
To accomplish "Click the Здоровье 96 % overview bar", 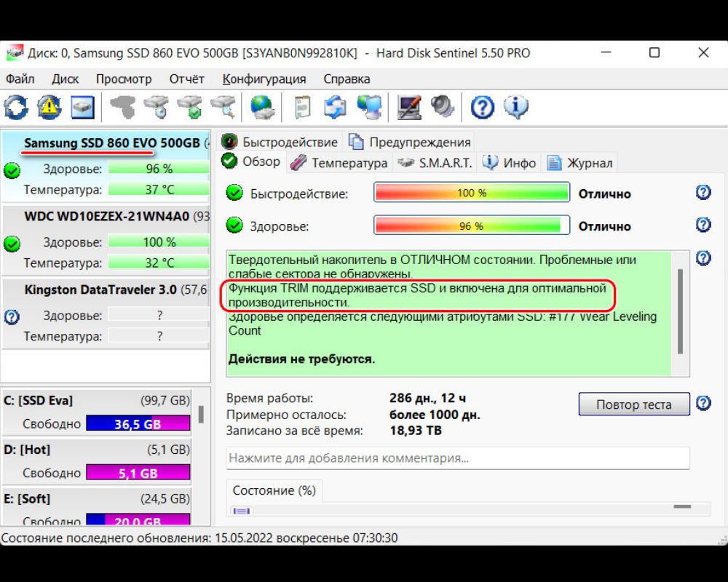I will click(x=472, y=226).
